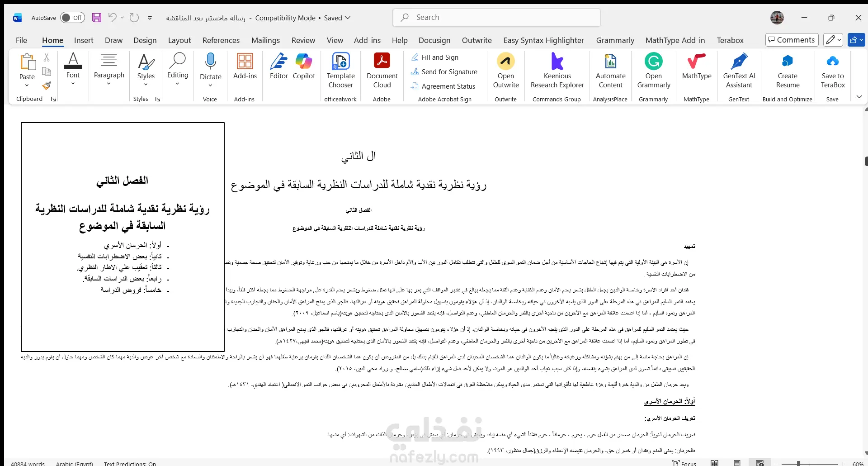Open the Editor pane
This screenshot has width=868, height=466.
point(279,66)
